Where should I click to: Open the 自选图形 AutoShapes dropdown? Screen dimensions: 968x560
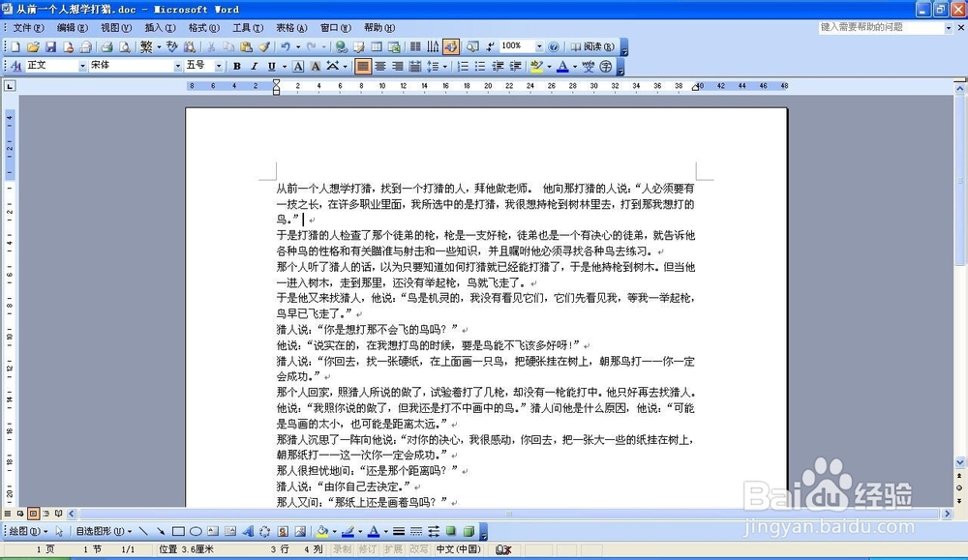[x=104, y=531]
